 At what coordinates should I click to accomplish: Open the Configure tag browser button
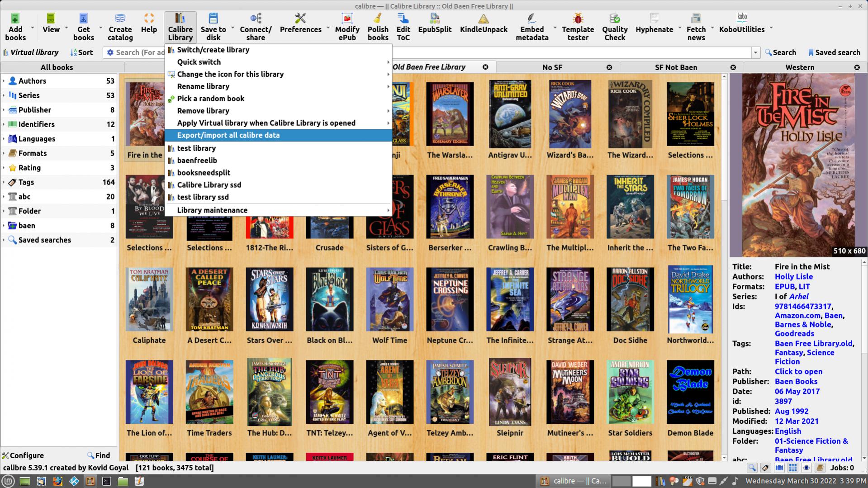[23, 455]
